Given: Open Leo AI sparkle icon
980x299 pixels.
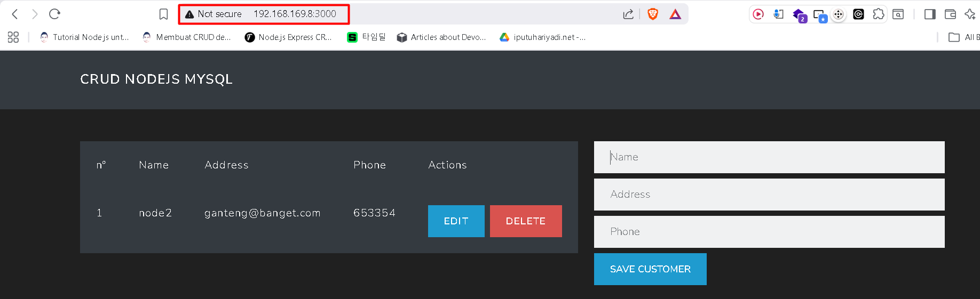Looking at the screenshot, I should point(970,14).
